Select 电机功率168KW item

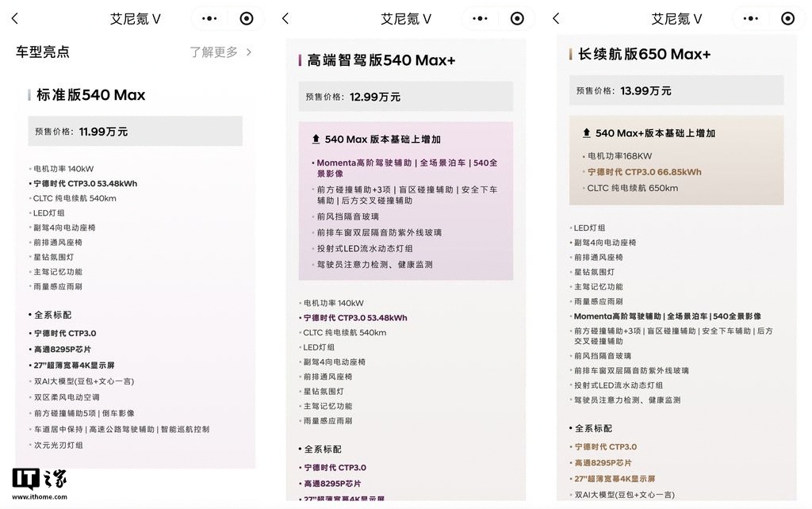coord(620,156)
